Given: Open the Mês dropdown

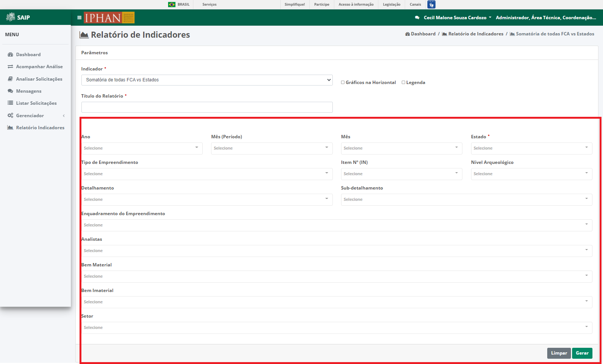Looking at the screenshot, I should (x=402, y=148).
